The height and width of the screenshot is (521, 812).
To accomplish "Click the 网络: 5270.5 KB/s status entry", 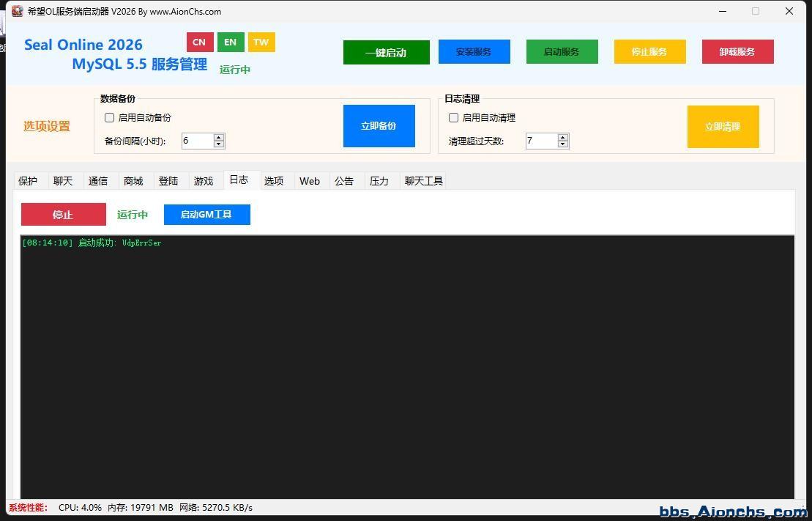I will [216, 508].
